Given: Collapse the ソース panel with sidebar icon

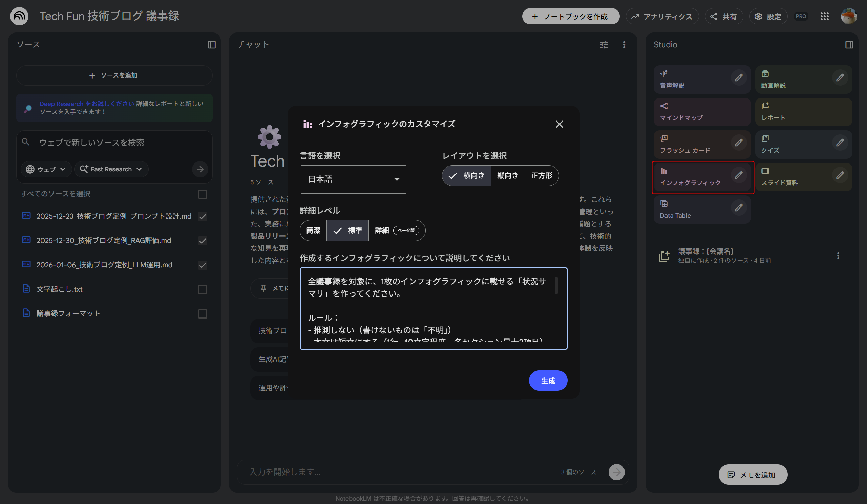Looking at the screenshot, I should click(x=212, y=45).
